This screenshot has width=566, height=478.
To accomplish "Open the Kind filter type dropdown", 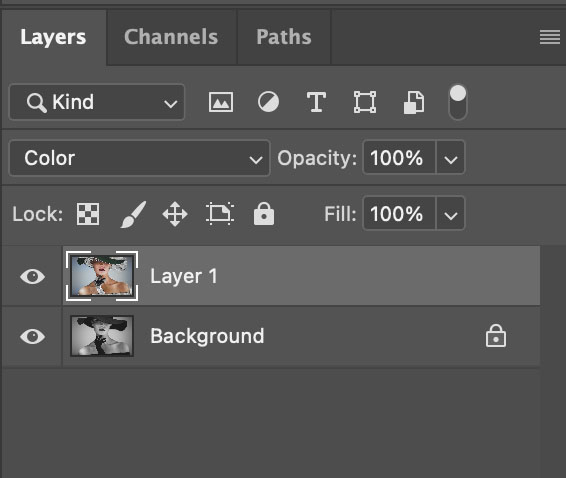I will [x=97, y=102].
